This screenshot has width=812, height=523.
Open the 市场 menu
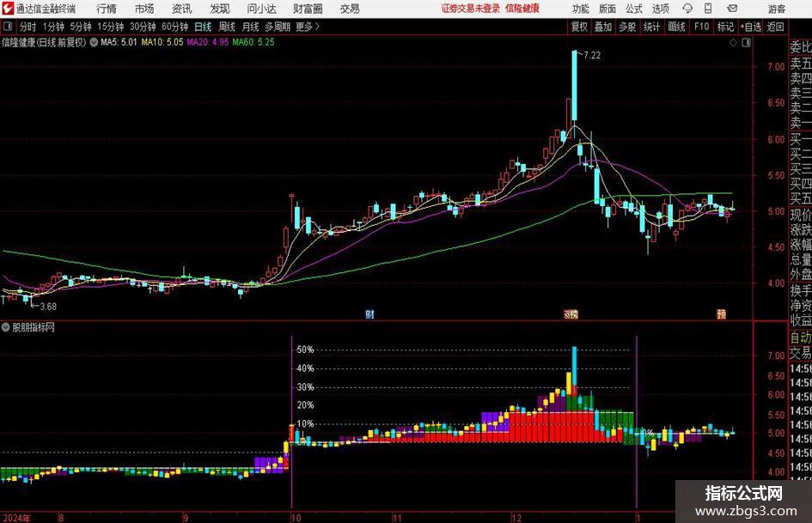click(x=144, y=9)
